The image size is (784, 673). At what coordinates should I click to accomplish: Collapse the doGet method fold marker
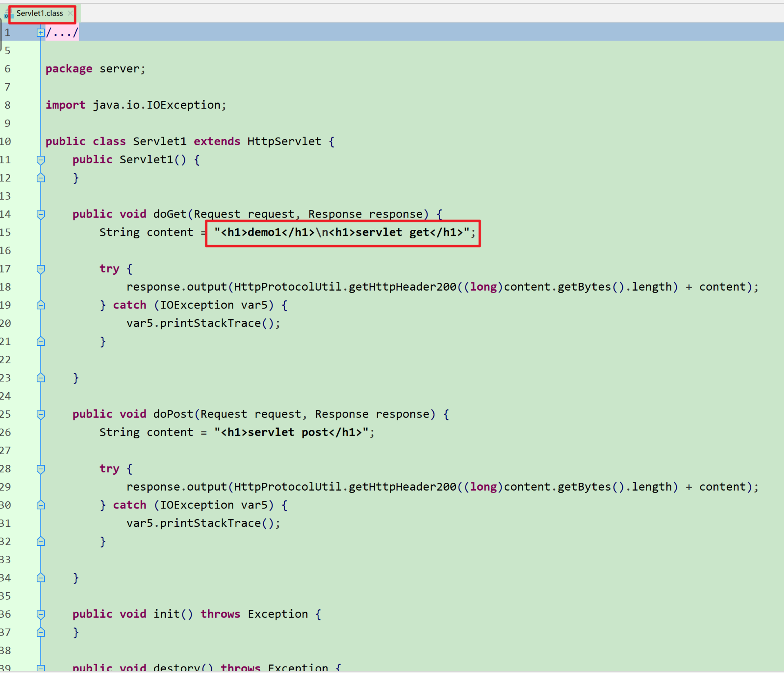click(40, 214)
